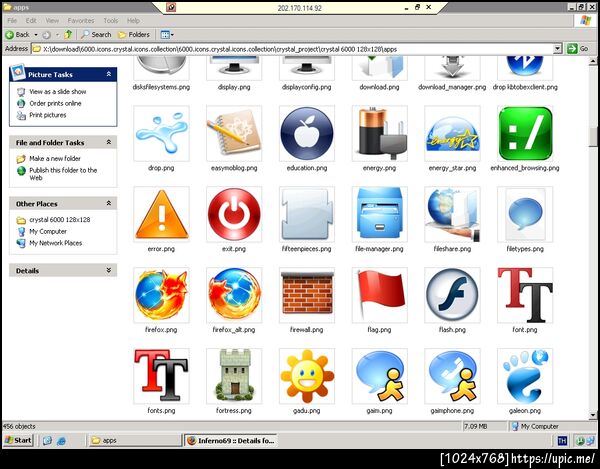Select the energy_star.png icon
This screenshot has width=600, height=469.
click(x=452, y=134)
